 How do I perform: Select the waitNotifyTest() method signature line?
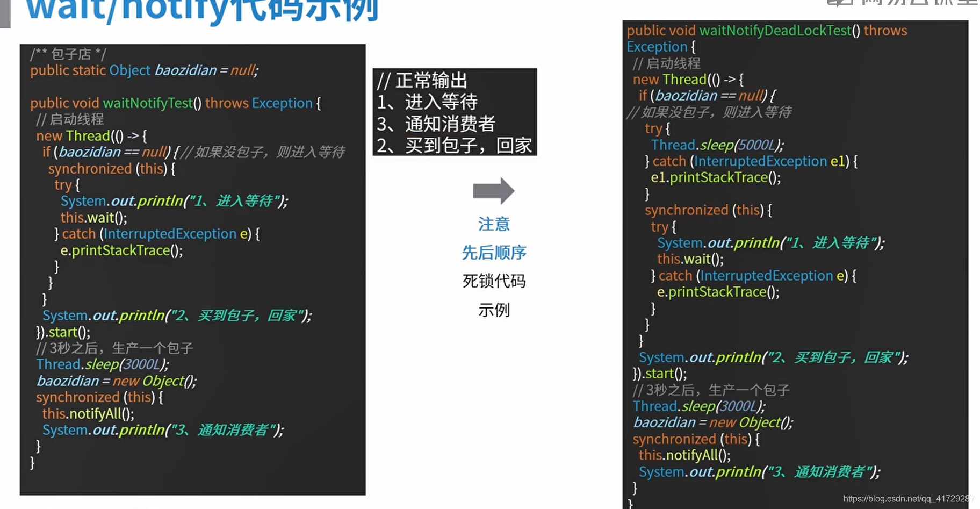tap(175, 103)
